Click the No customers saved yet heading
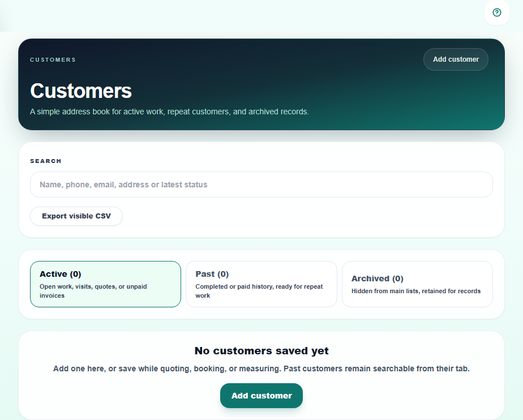 tap(261, 351)
